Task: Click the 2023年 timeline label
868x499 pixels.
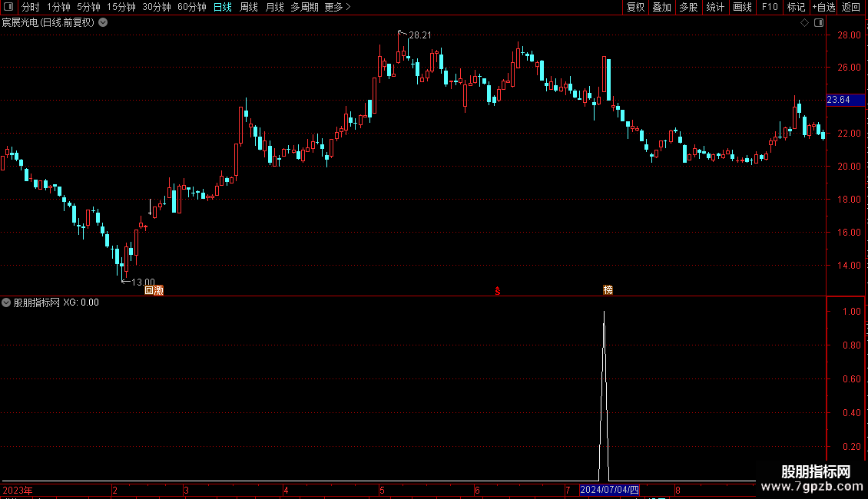Action: [x=18, y=490]
